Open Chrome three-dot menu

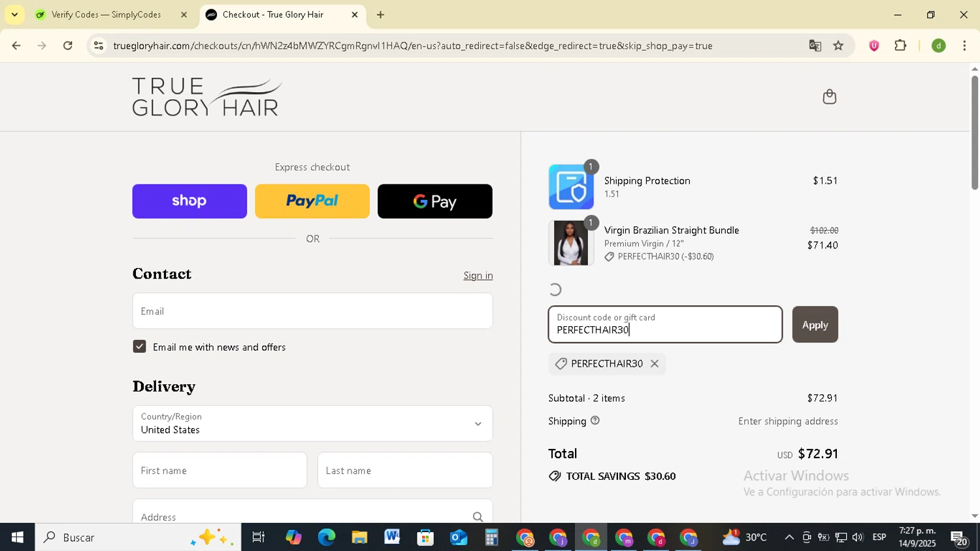click(x=964, y=46)
